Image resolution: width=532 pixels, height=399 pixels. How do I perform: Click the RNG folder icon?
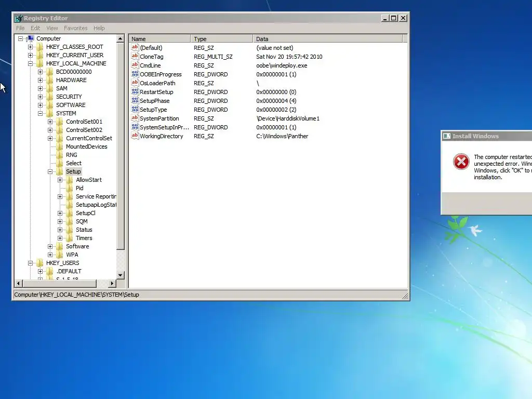pos(60,155)
